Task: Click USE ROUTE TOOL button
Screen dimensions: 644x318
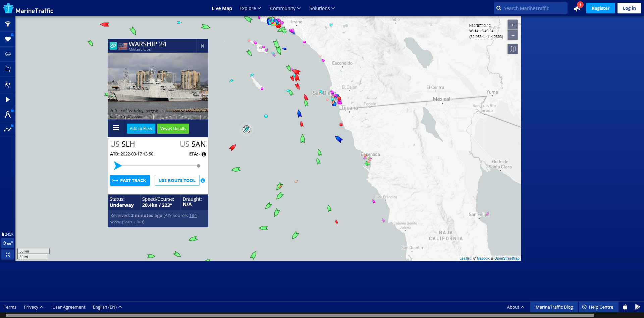Action: click(177, 180)
